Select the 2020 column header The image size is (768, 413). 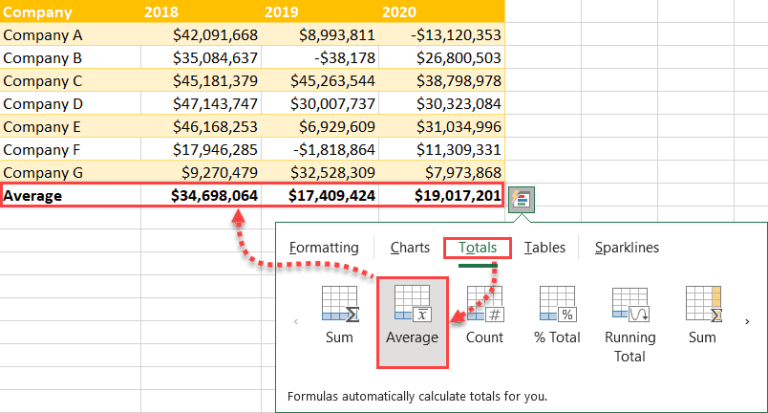pyautogui.click(x=441, y=11)
